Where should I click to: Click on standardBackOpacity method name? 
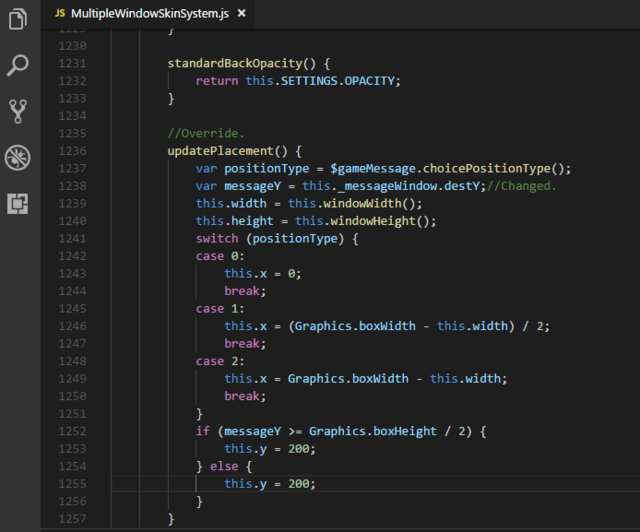235,64
